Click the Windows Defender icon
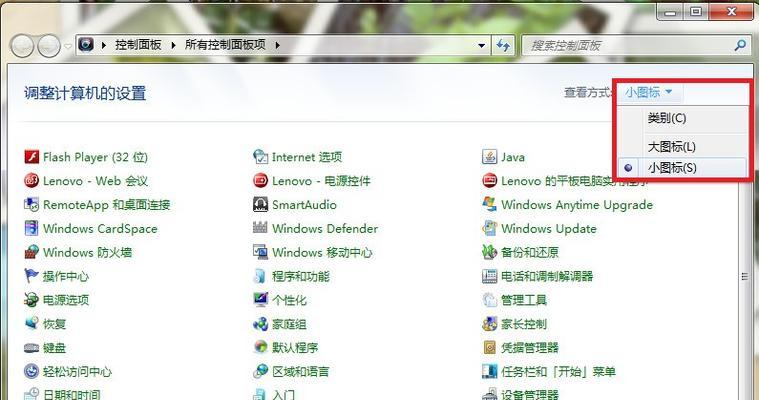Image resolution: width=759 pixels, height=400 pixels. 260,228
